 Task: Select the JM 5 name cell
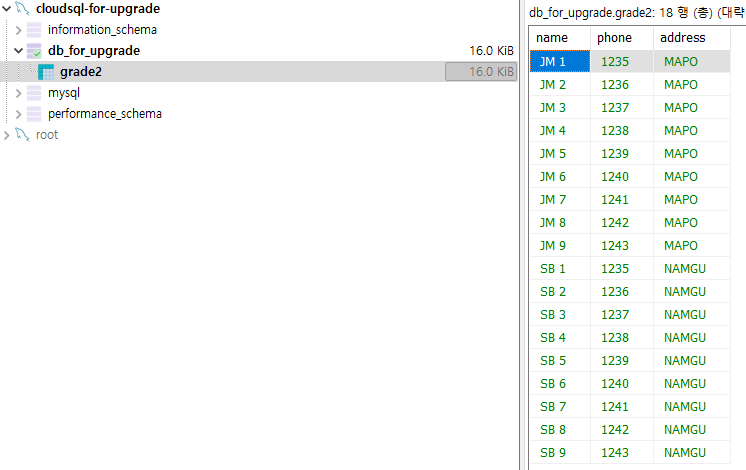pyautogui.click(x=560, y=154)
